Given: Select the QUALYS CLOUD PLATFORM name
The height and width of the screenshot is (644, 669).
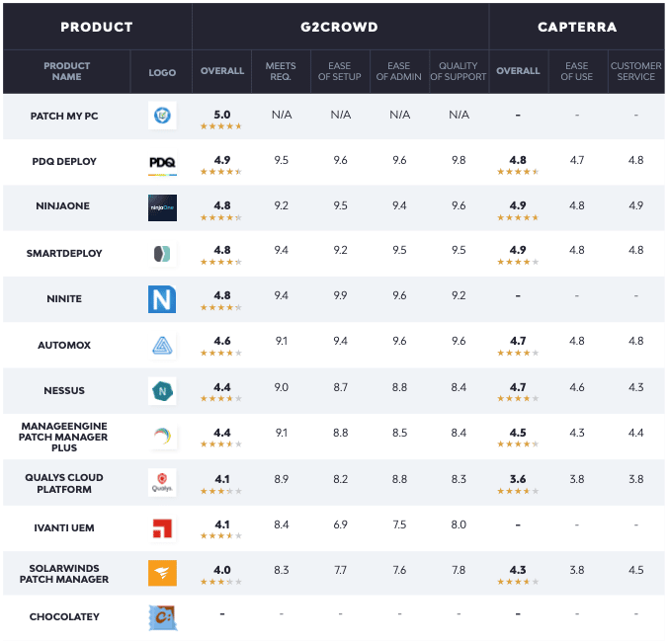Looking at the screenshot, I should point(64,483).
